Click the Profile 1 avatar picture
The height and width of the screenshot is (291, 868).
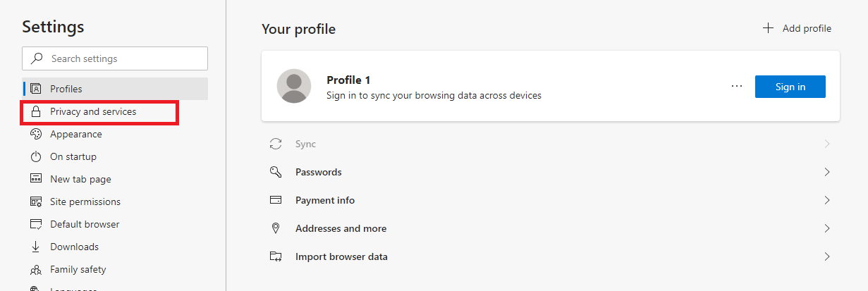click(294, 87)
